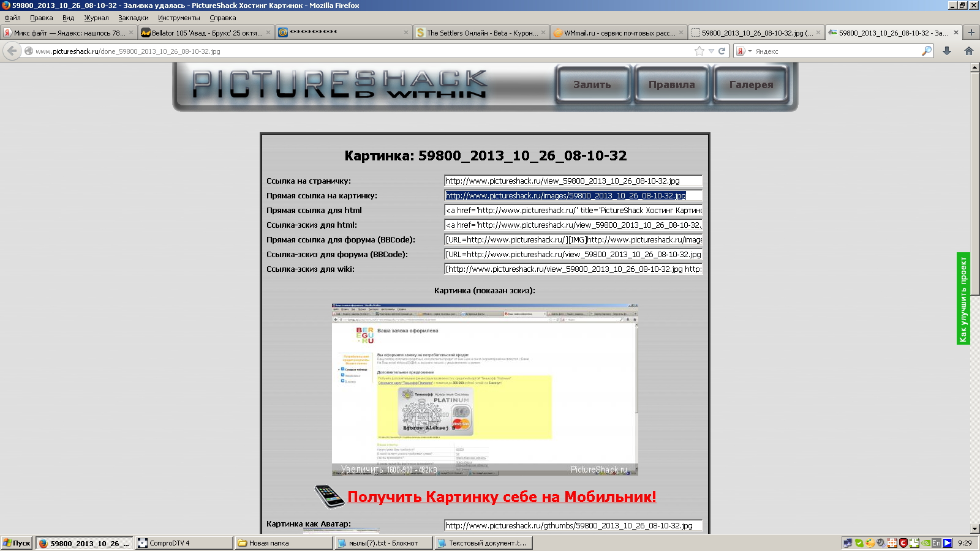
Task: Open the downloads arrow icon
Action: 947,51
